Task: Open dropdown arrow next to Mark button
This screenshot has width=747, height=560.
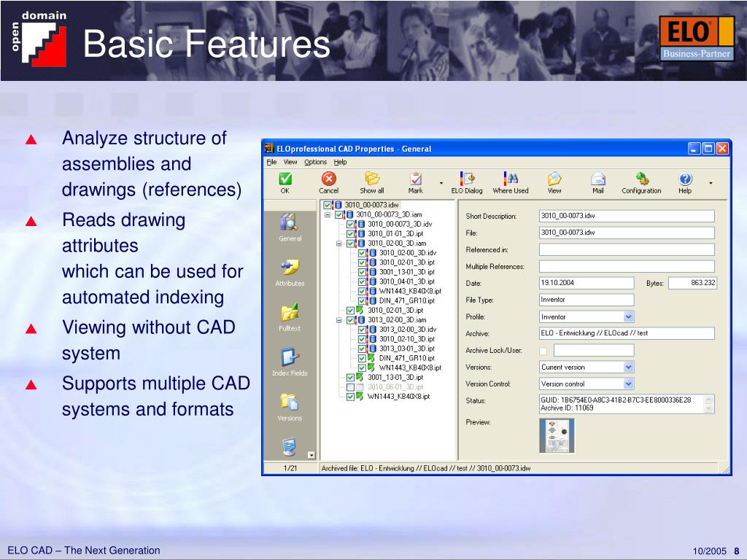Action: click(441, 183)
